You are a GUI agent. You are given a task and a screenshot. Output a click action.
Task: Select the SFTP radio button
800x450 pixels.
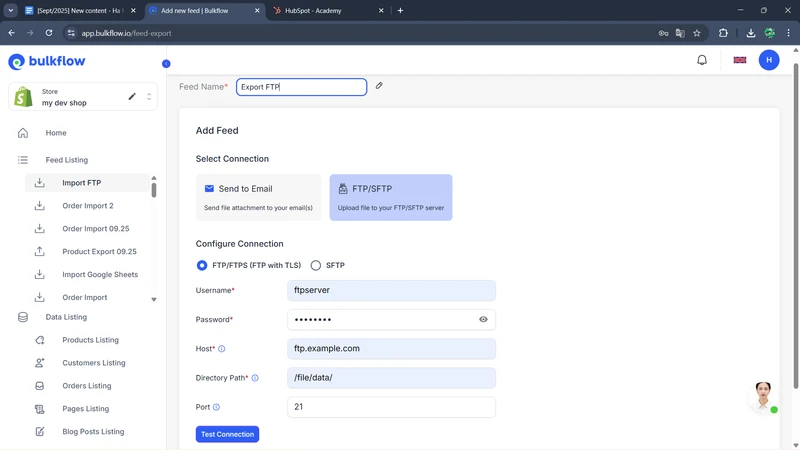pos(316,266)
